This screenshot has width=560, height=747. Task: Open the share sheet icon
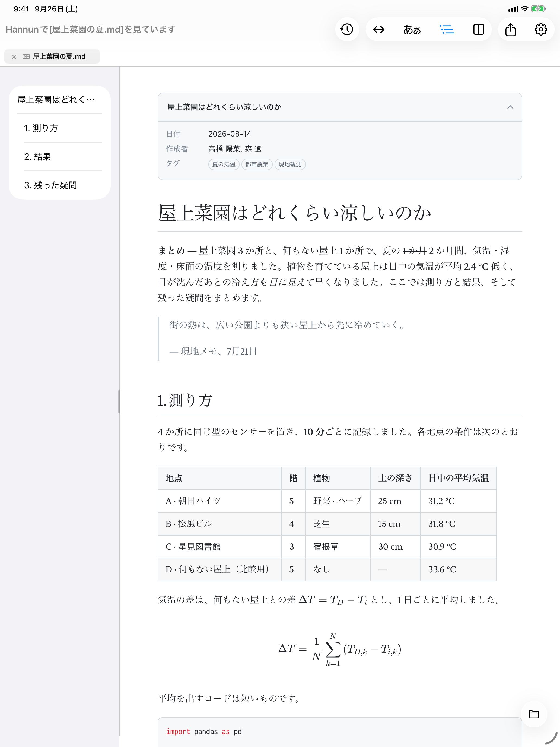point(510,29)
